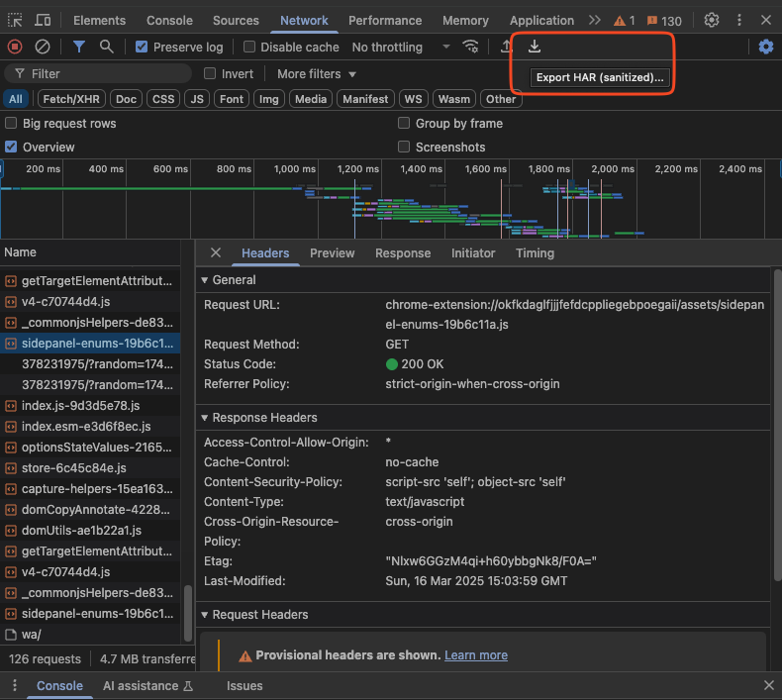
Task: Toggle the network filter funnel icon
Action: tap(79, 47)
